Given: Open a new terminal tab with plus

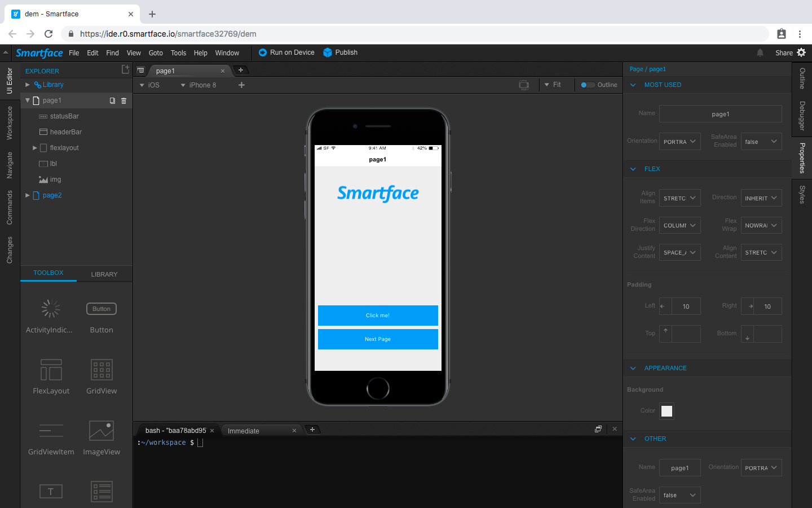Looking at the screenshot, I should pos(312,430).
